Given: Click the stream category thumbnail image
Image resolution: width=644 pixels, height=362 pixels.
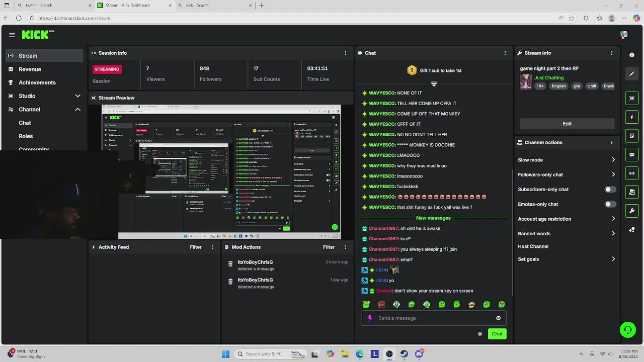Looking at the screenshot, I should click(526, 82).
